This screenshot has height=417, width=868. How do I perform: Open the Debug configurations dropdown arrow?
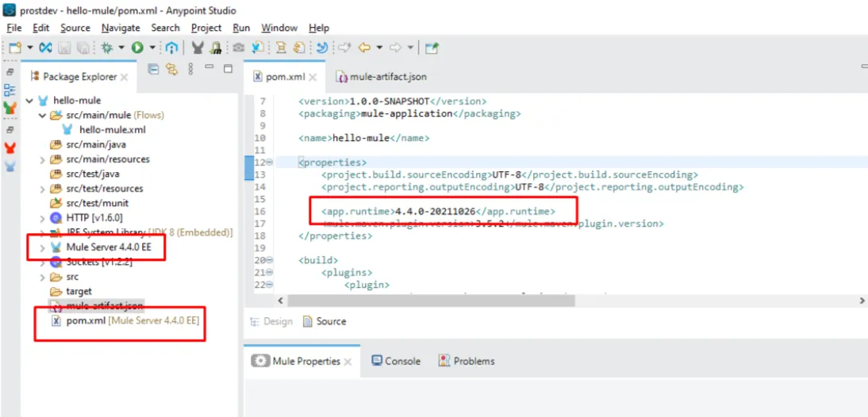point(121,48)
